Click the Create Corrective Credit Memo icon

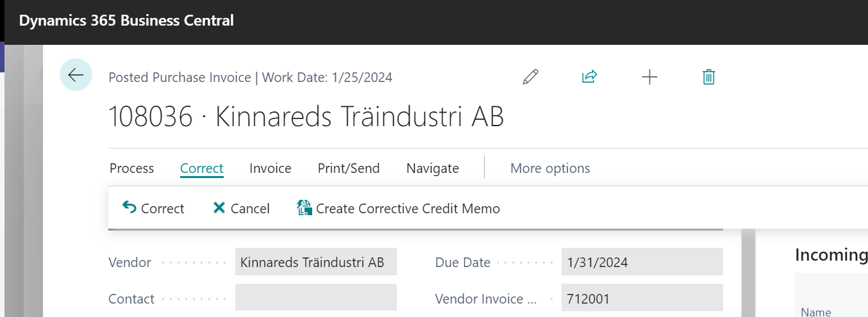pos(304,207)
